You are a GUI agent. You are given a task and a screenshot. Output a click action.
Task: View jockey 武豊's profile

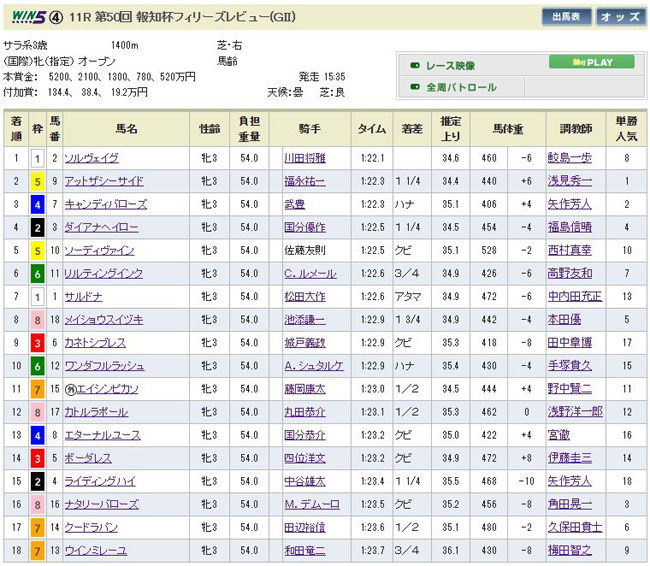pyautogui.click(x=293, y=204)
